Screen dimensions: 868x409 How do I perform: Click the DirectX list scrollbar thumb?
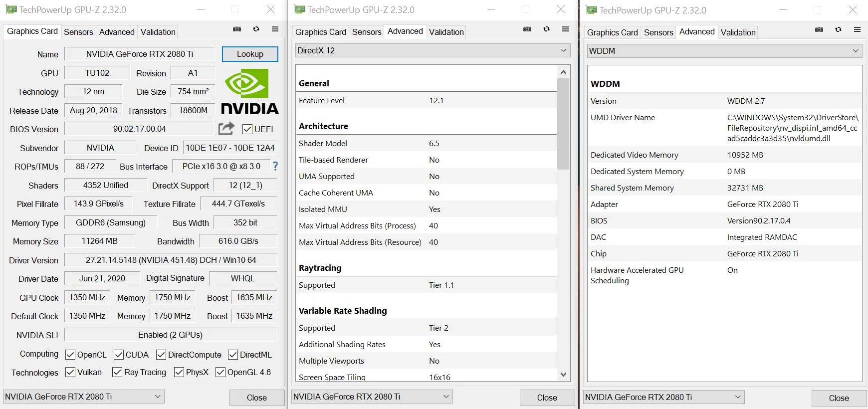[x=563, y=124]
